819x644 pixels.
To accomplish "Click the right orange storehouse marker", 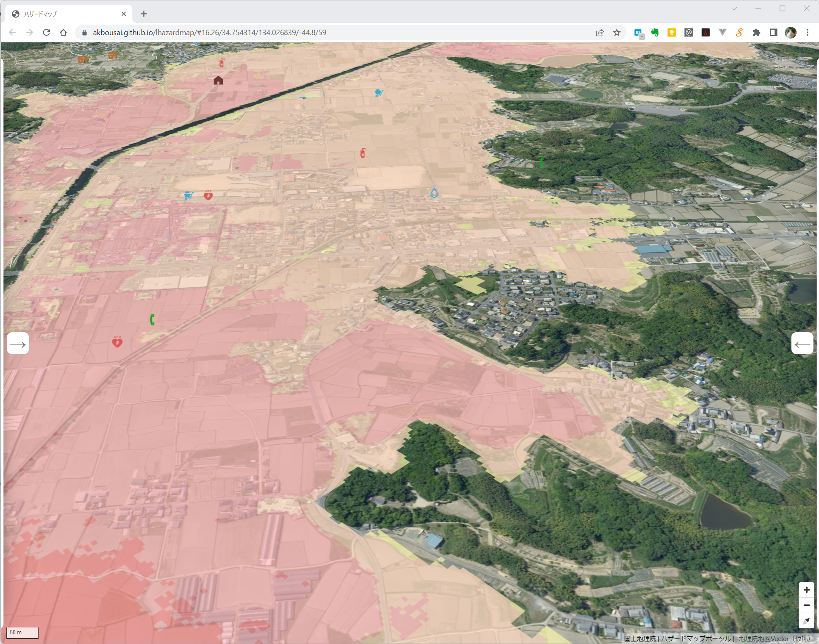I will (113, 56).
